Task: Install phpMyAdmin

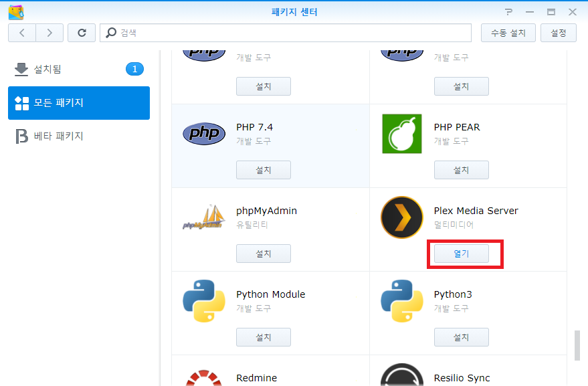Action: (264, 254)
